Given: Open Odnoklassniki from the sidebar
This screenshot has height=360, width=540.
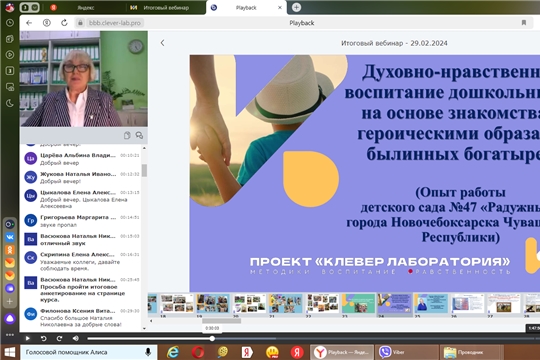Looking at the screenshot, I should 10,250.
